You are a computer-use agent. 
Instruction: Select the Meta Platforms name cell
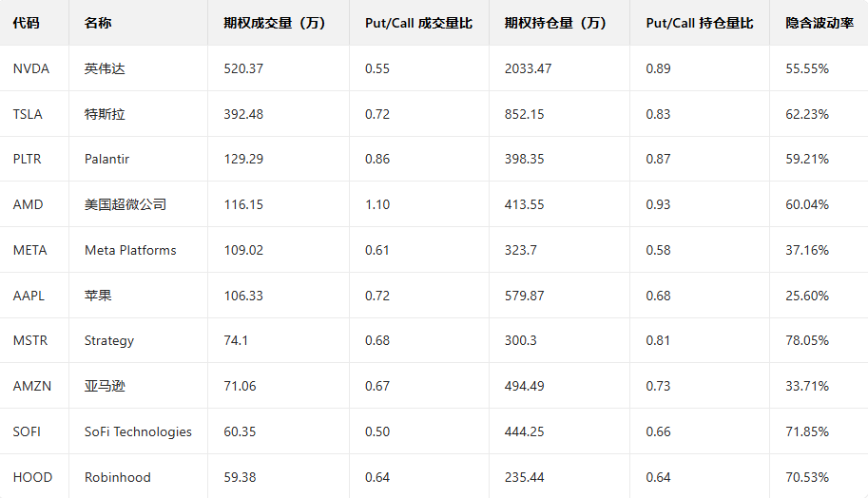point(130,250)
